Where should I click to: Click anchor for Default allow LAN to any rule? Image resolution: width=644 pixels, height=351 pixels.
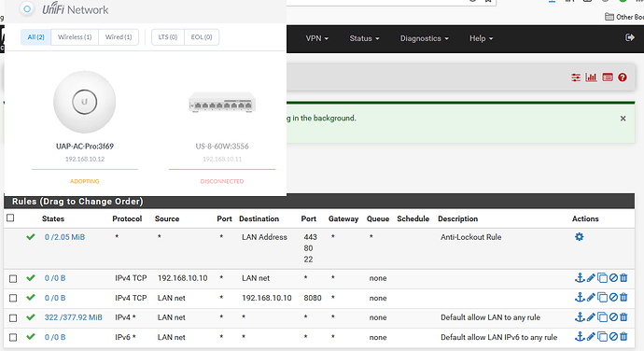(x=580, y=316)
